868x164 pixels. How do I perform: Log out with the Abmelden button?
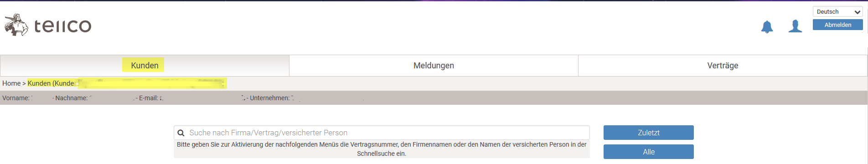tap(838, 25)
